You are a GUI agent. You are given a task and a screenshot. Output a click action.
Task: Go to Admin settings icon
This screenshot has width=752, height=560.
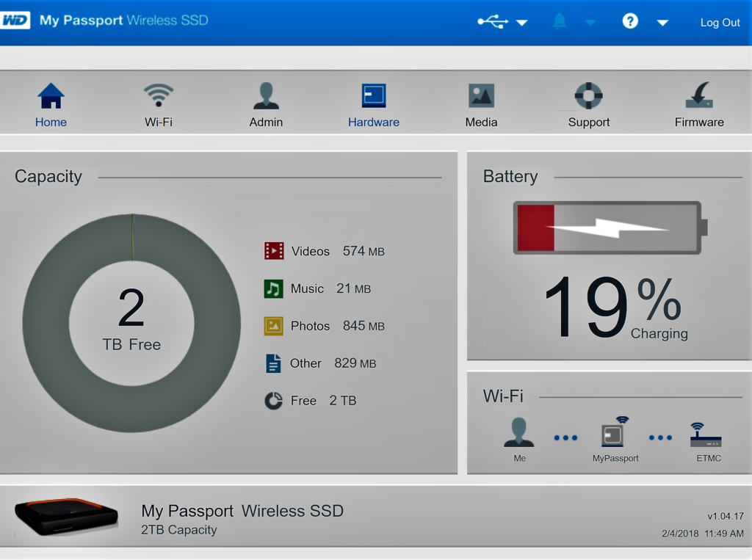[266, 96]
